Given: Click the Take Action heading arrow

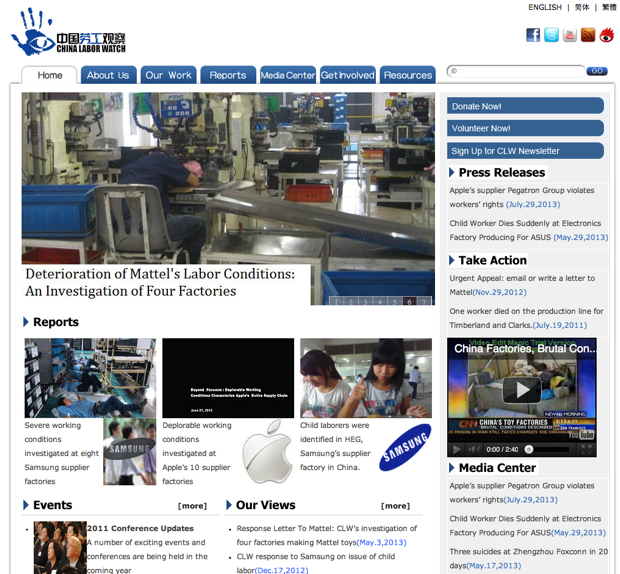Looking at the screenshot, I should click(452, 260).
